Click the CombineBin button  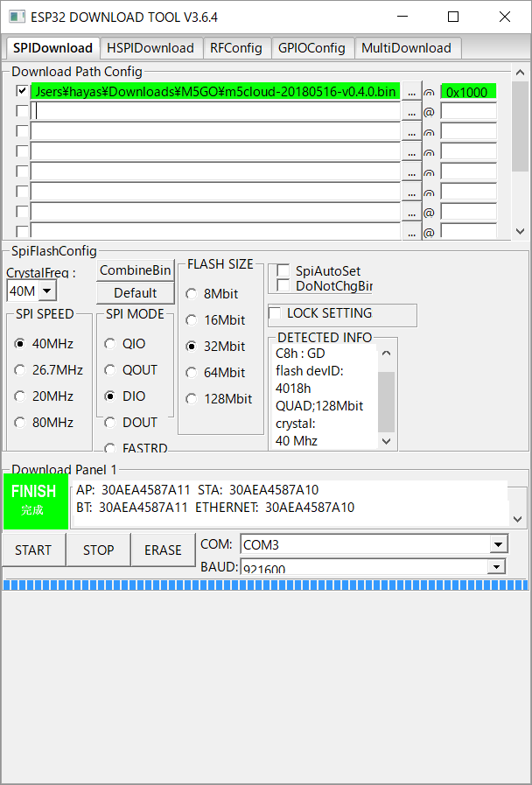[135, 270]
